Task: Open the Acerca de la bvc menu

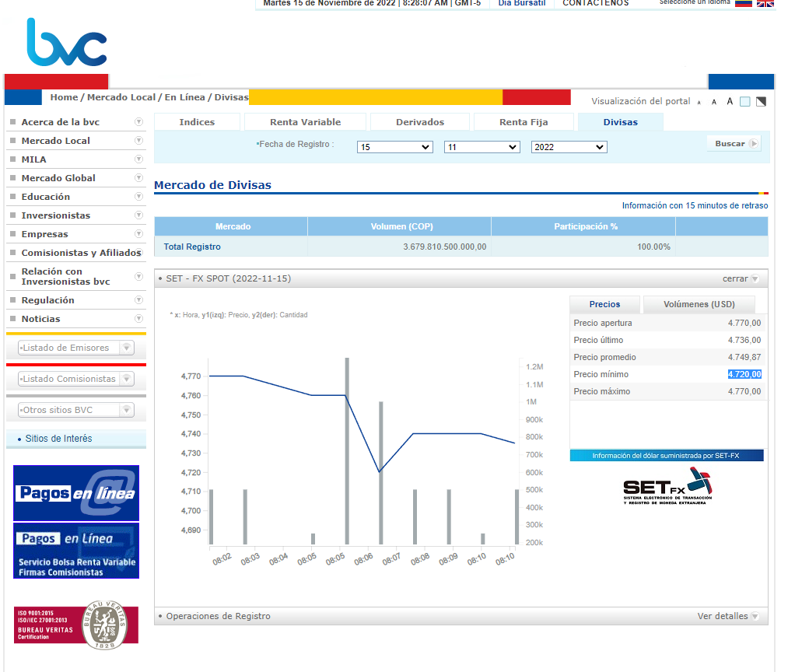Action: (x=61, y=122)
